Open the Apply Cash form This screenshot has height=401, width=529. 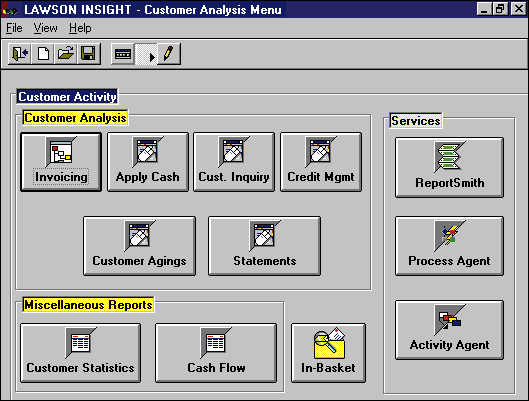point(148,162)
